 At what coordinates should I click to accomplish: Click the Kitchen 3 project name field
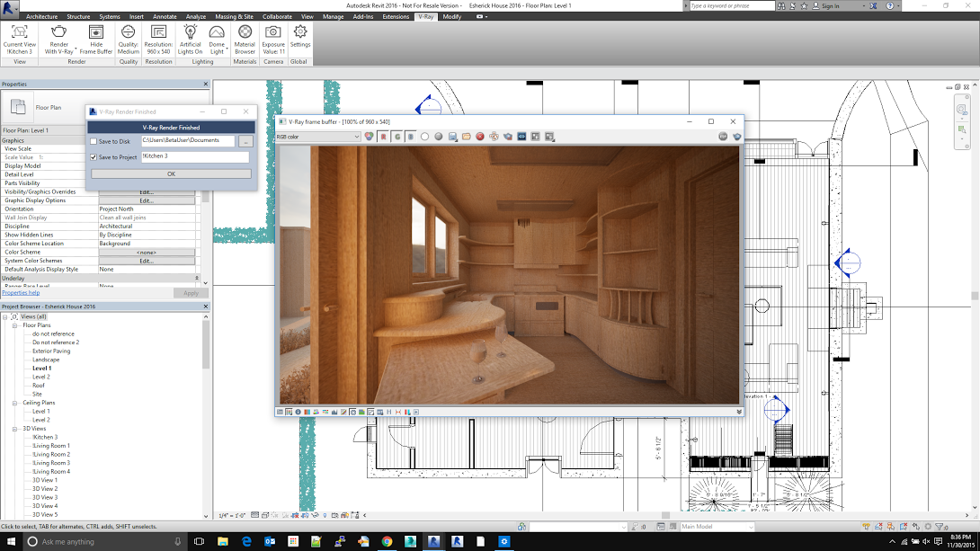(195, 156)
